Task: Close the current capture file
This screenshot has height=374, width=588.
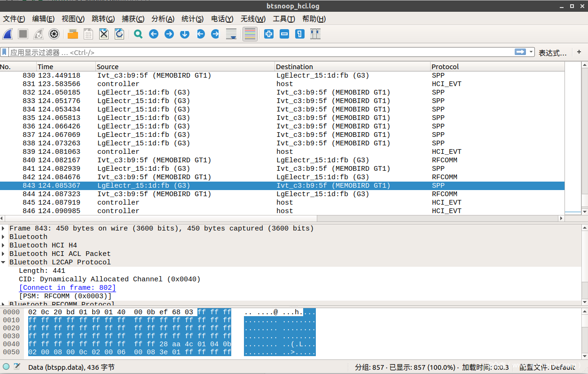Action: coord(104,34)
